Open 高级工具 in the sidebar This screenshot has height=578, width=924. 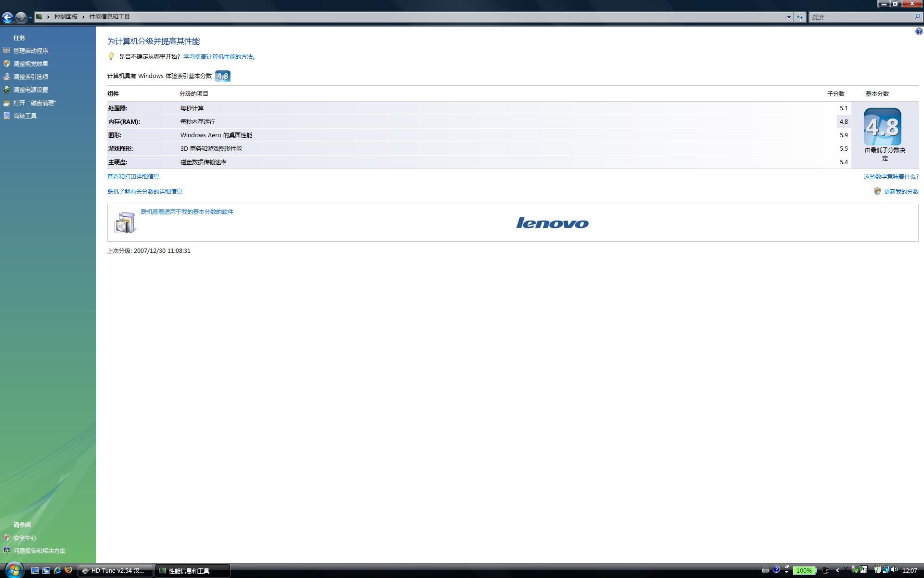pos(25,116)
